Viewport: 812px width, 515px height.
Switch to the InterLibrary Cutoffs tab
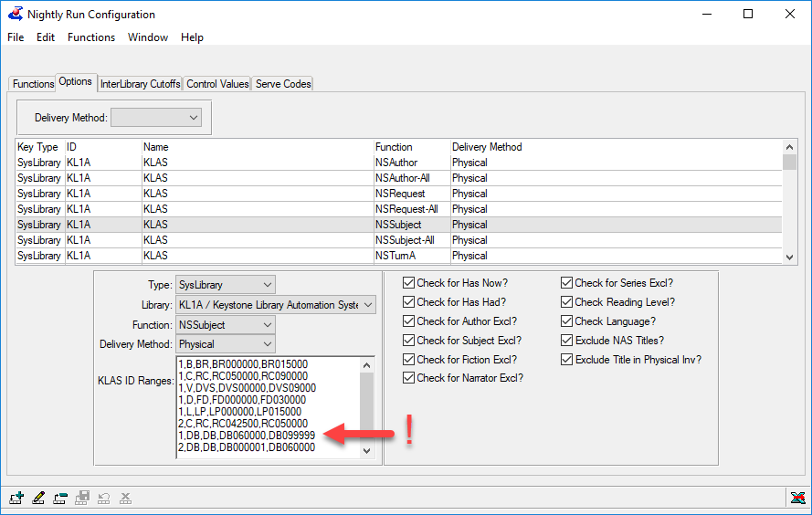(x=140, y=84)
